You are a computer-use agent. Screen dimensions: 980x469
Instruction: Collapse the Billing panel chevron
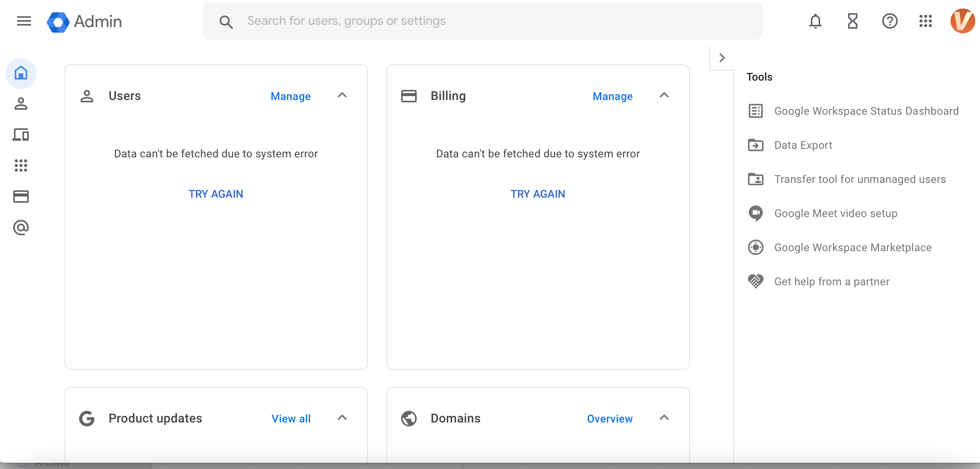coord(664,96)
